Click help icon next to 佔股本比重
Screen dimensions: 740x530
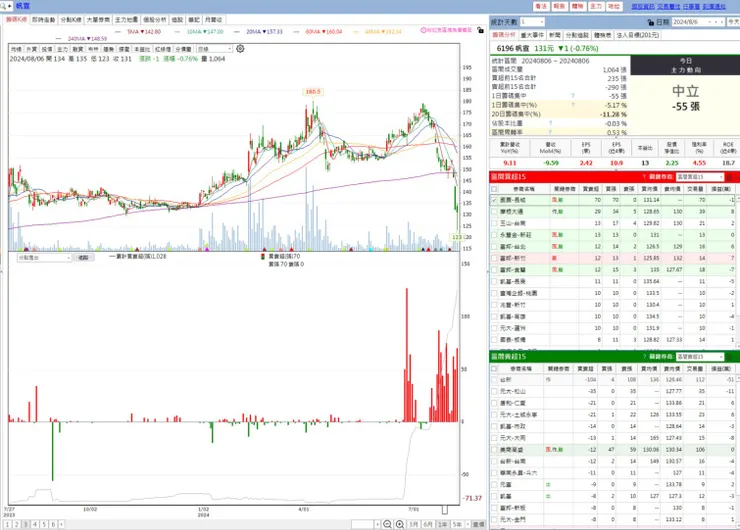pos(550,123)
